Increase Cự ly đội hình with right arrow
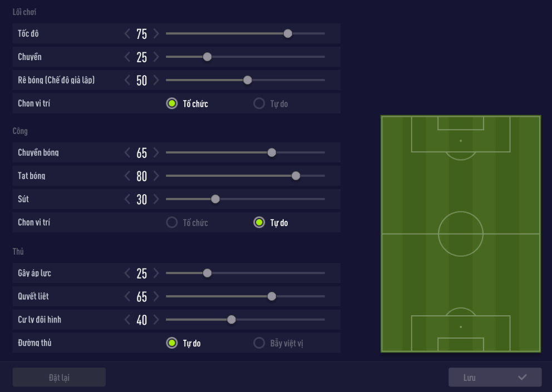 click(x=156, y=320)
